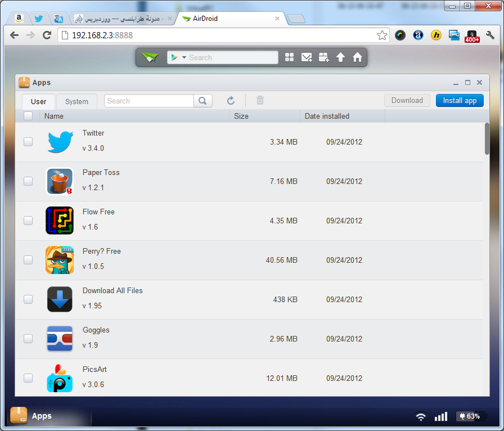Click the signal strength bars icon
Image resolution: width=504 pixels, height=431 pixels.
(441, 416)
